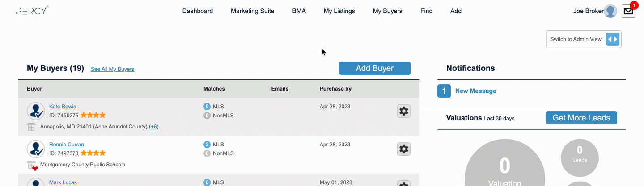Screen dimensions: 644x186
Task: Click Kate Bowie's MLS match count badge
Action: (x=207, y=107)
